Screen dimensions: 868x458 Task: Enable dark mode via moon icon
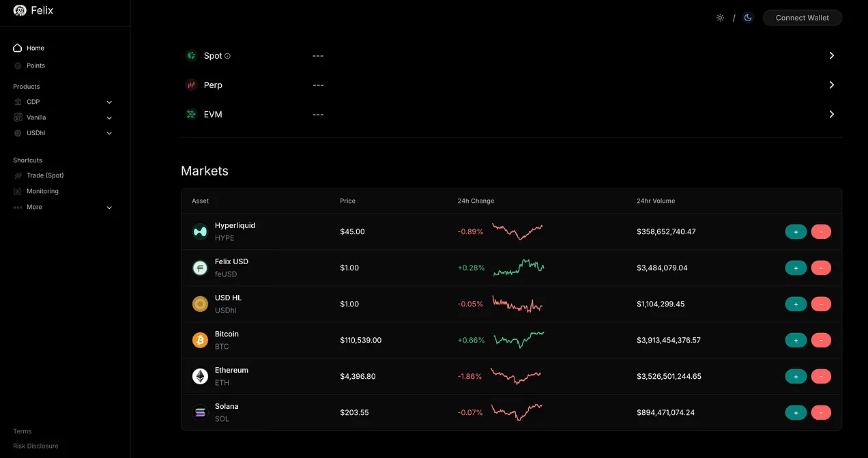[x=748, y=17]
